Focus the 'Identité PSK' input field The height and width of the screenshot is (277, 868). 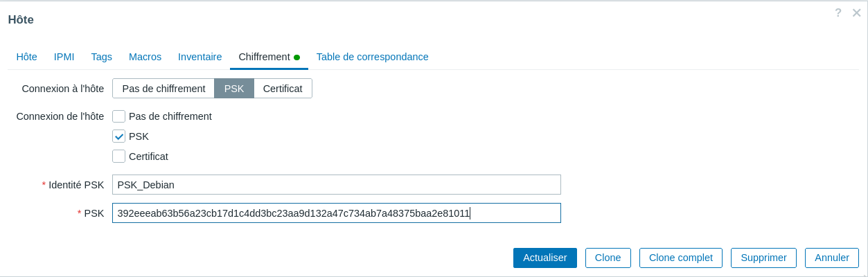(x=336, y=185)
